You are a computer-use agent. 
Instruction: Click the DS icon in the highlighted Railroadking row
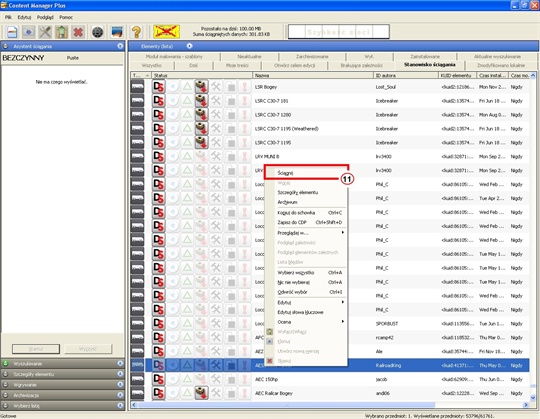(158, 365)
